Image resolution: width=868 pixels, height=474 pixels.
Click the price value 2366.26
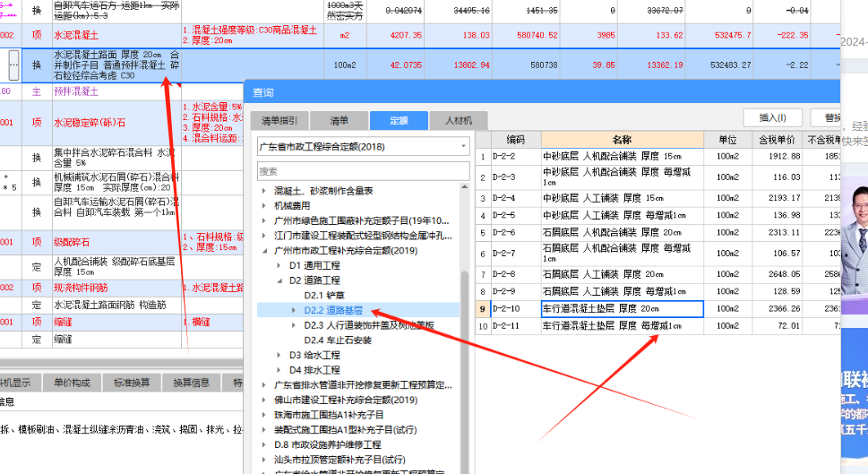(785, 308)
